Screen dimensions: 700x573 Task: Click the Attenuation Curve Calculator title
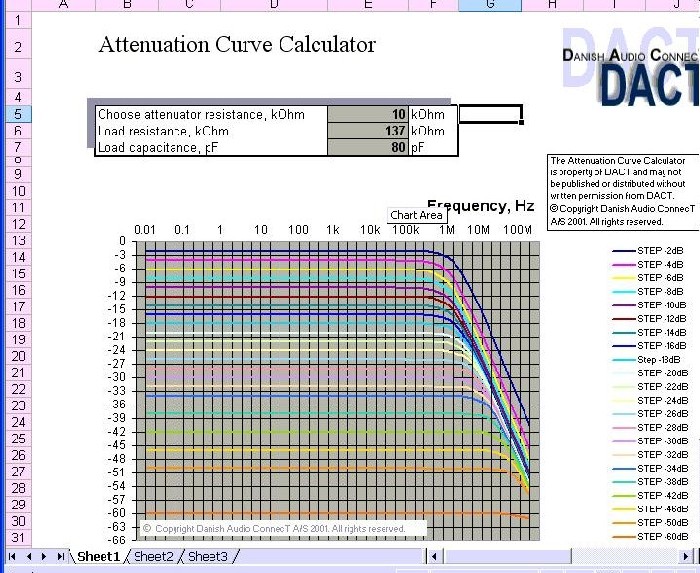(237, 45)
